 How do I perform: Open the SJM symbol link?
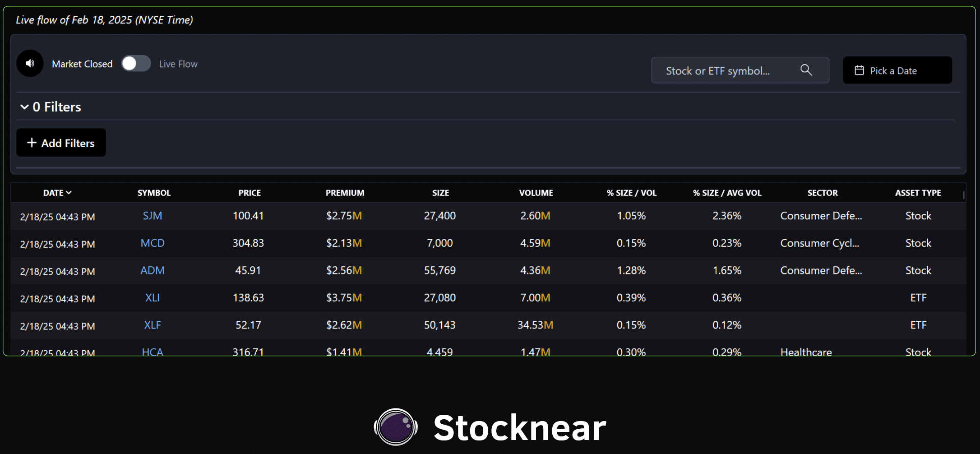coord(153,216)
